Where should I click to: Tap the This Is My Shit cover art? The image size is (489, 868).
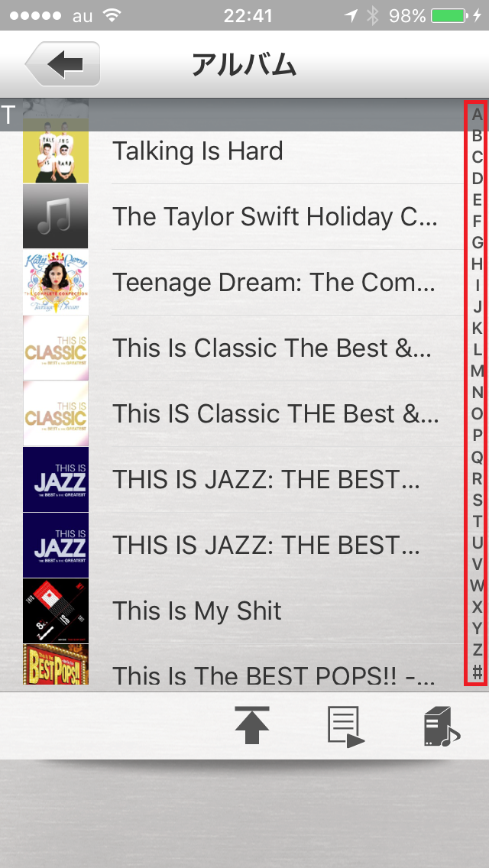(55, 611)
